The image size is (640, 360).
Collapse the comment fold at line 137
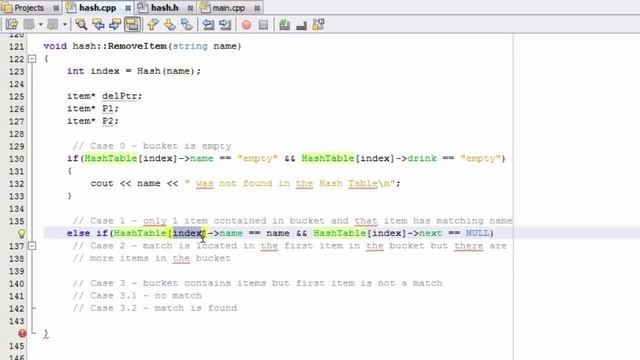pos(32,246)
